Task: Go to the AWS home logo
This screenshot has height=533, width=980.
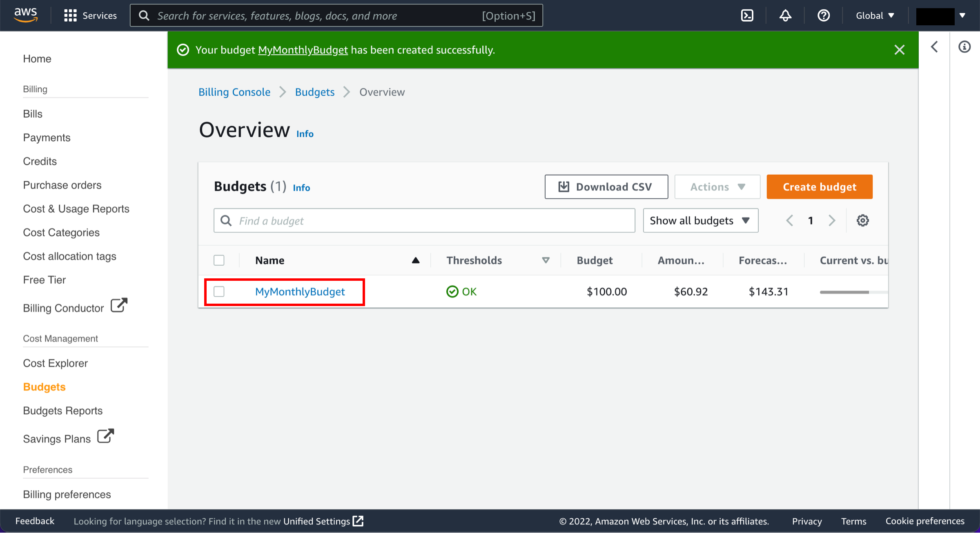Action: click(x=26, y=15)
